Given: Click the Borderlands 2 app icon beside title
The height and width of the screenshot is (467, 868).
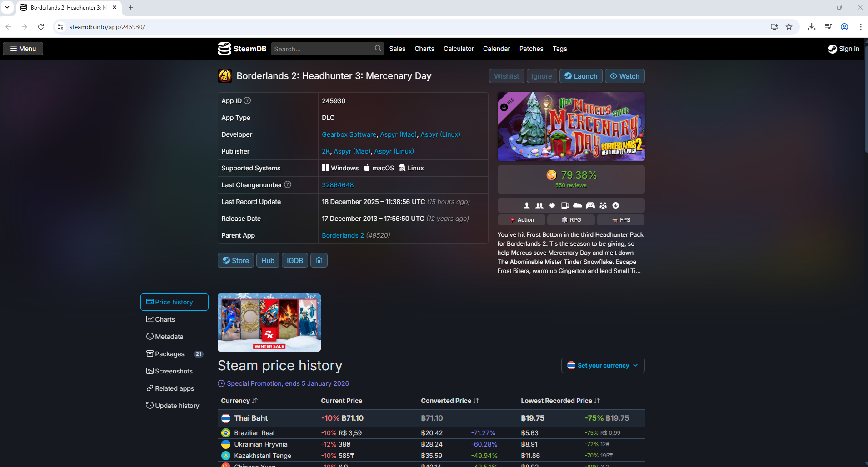Looking at the screenshot, I should tap(225, 76).
